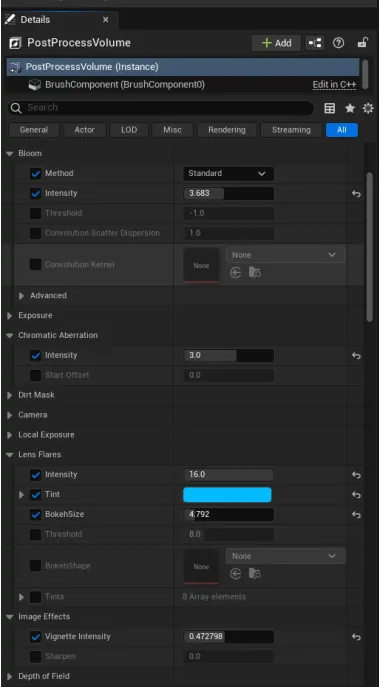Click Vignette Intensity 0.472798 slider field

coord(228,637)
